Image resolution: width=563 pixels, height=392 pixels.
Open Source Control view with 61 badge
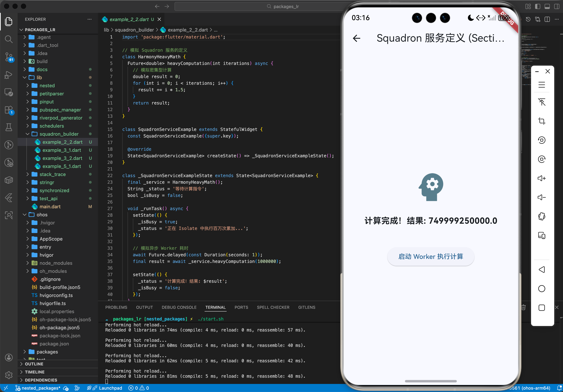[9, 57]
